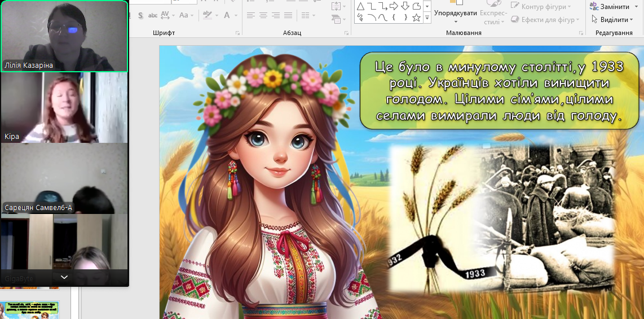The width and height of the screenshot is (644, 319).
Task: Open the AV character spacing menu
Action: tap(167, 16)
